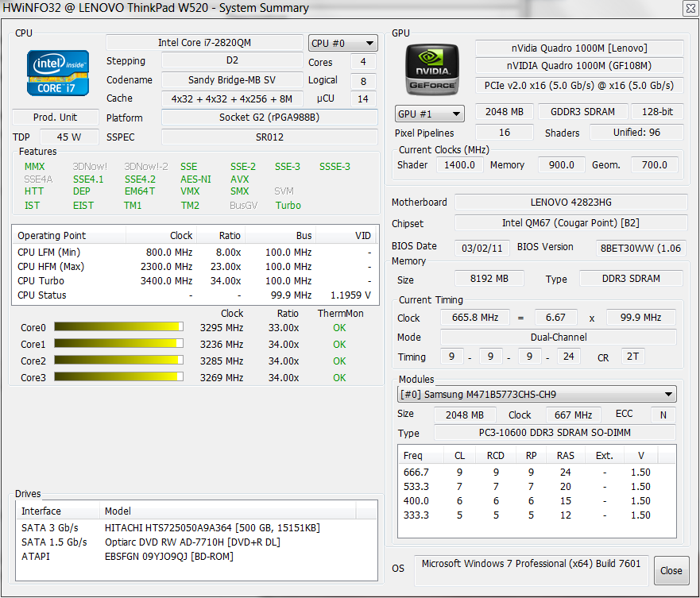Screen dimensions: 700x598
Task: Click the BIOS Version field
Action: point(642,248)
